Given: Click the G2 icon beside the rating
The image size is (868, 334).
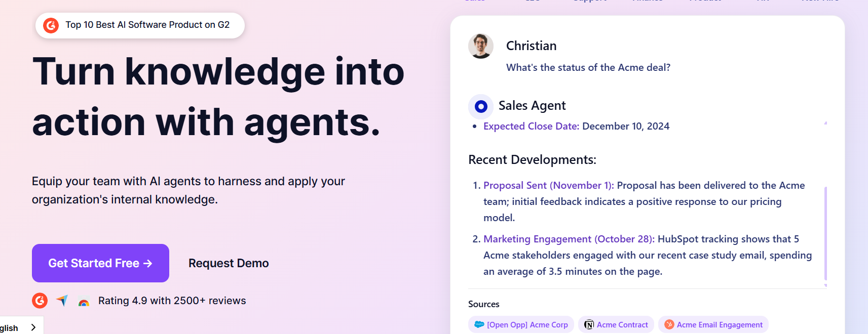Looking at the screenshot, I should coord(40,301).
